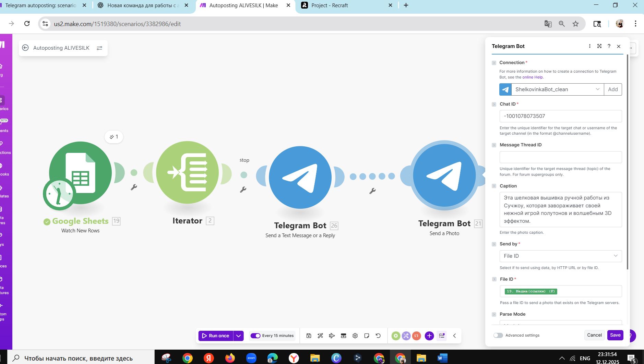The image size is (644, 364).
Task: Select the Telegram Bot Send a Photo module
Action: click(x=444, y=175)
